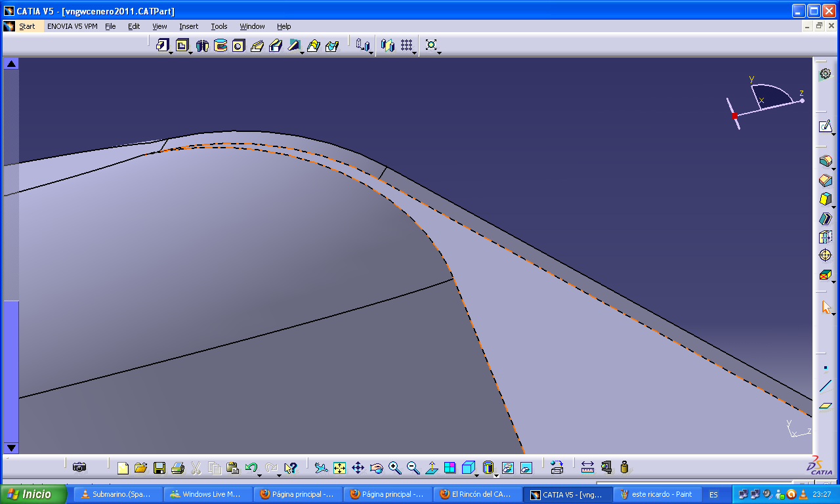Toggle Hide/Show on selection
Screen dimensions: 840x504
(x=507, y=468)
